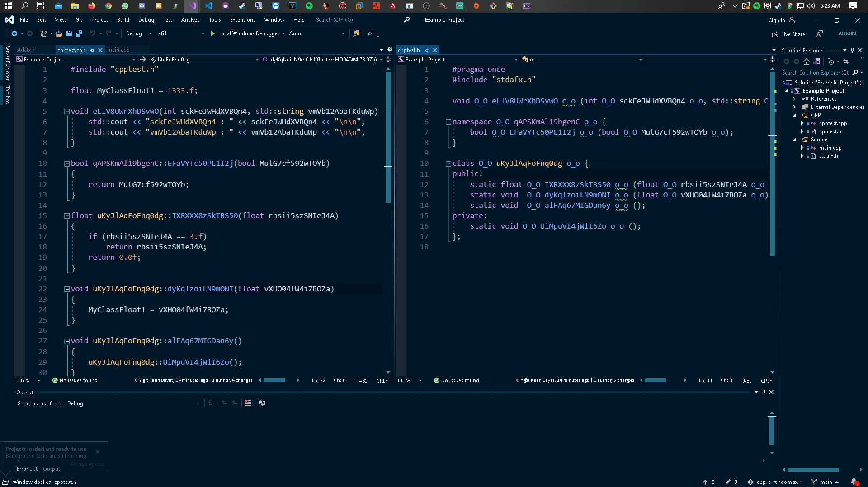
Task: Open the Spotify taskbar icon
Action: (309, 6)
